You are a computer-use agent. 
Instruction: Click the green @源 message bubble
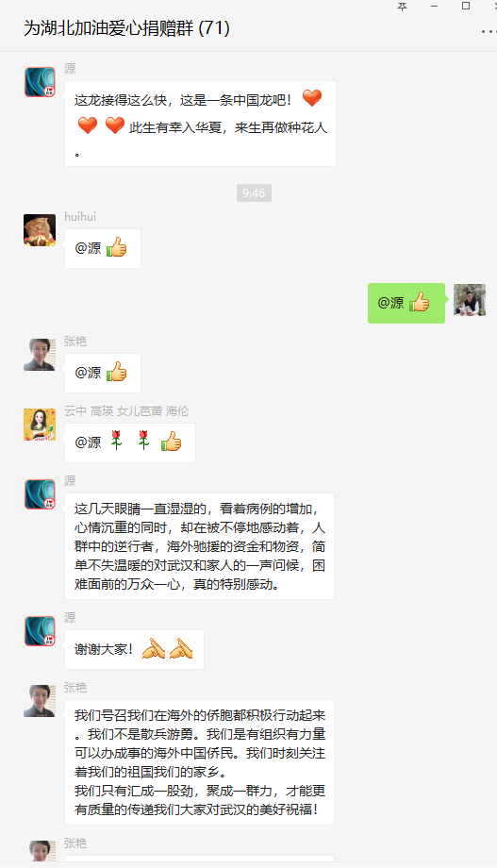pos(406,303)
